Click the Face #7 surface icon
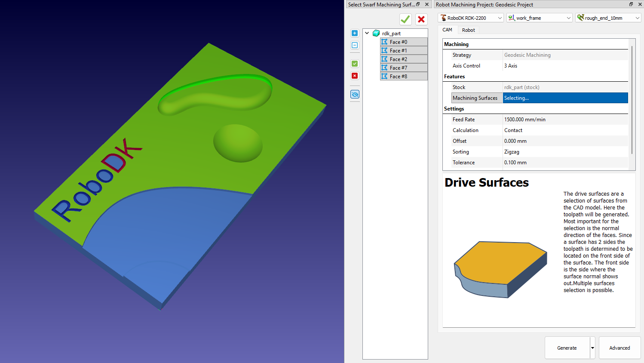Image resolution: width=644 pixels, height=363 pixels. [385, 68]
